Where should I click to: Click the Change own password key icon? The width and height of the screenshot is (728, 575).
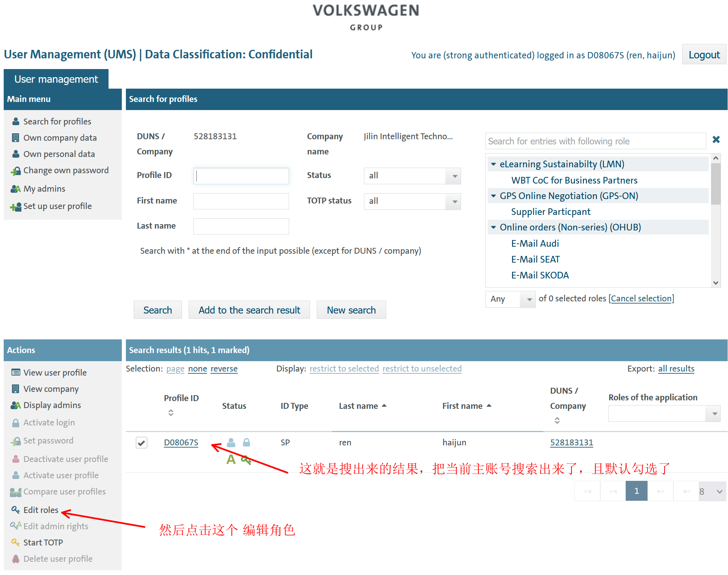tap(16, 171)
